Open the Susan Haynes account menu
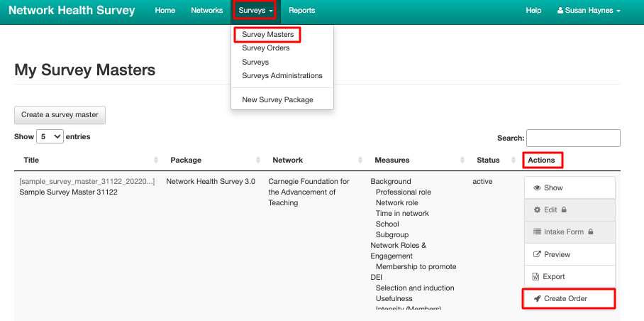The height and width of the screenshot is (321, 644). 589,11
